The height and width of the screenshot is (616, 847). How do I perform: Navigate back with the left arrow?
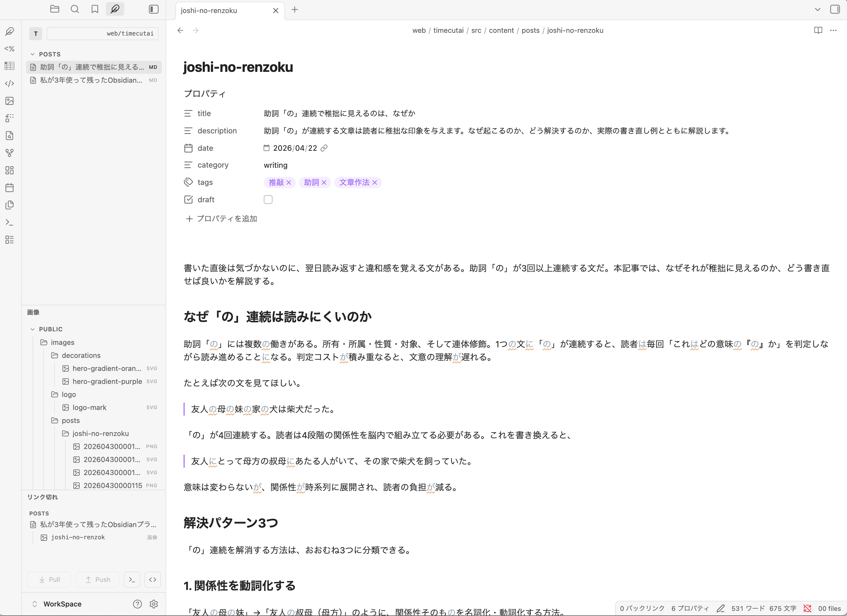coord(180,30)
